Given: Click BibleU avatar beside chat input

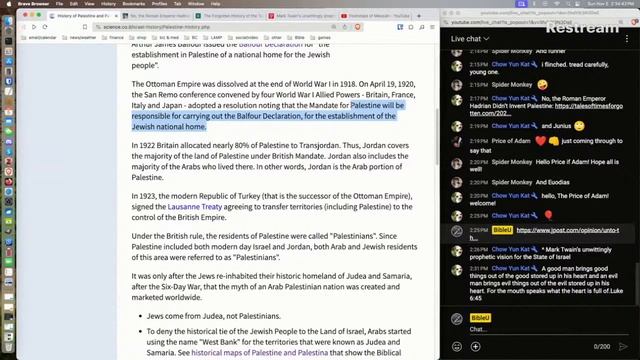Looking at the screenshot, I should coord(457,319).
